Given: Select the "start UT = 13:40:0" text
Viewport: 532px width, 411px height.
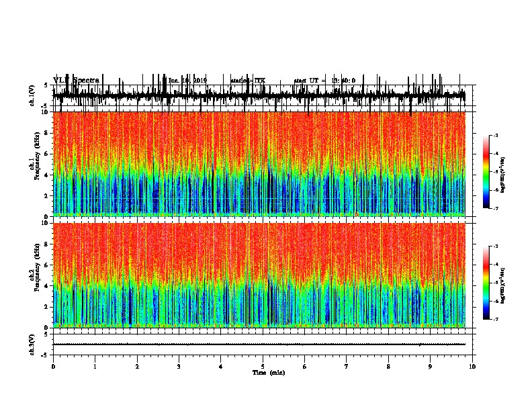Looking at the screenshot, I should click(324, 81).
